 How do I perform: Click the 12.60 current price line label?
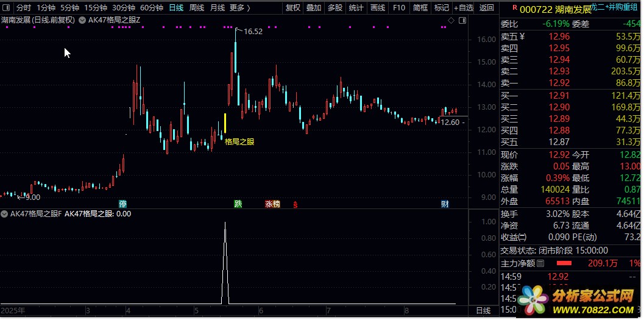(x=450, y=123)
